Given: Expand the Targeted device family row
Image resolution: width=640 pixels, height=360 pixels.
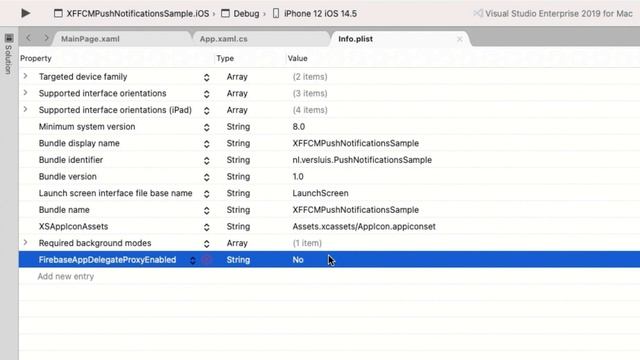Looking at the screenshot, I should pyautogui.click(x=25, y=76).
